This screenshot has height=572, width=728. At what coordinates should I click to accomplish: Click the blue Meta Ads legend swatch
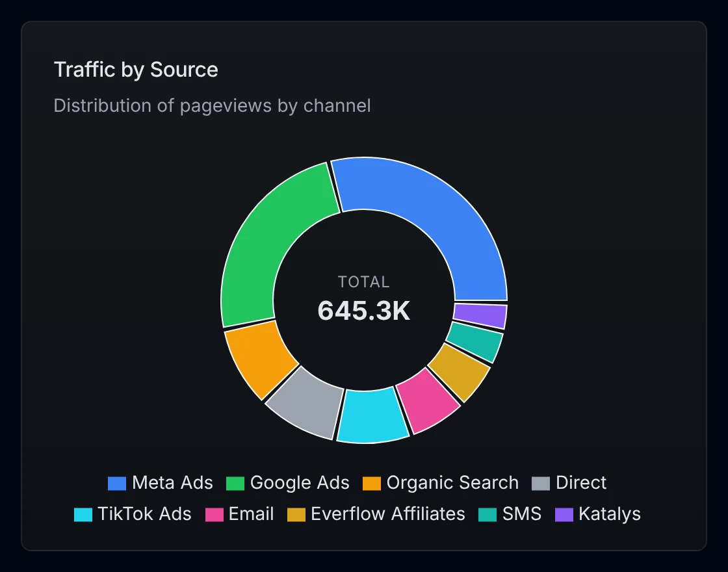click(116, 484)
